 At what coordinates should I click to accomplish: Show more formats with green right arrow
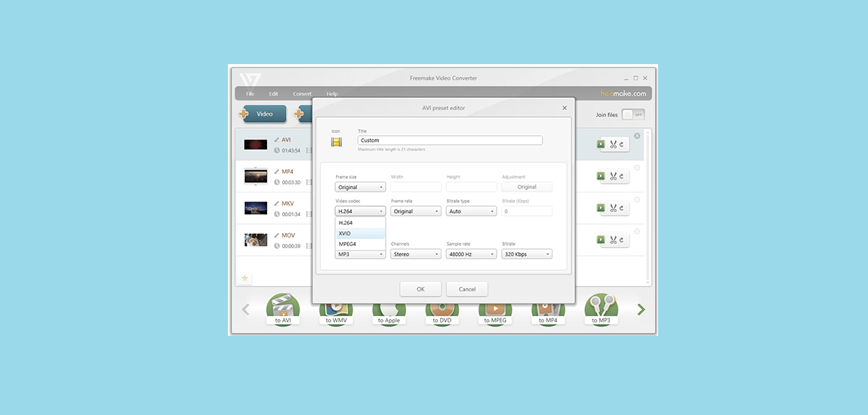(x=641, y=310)
